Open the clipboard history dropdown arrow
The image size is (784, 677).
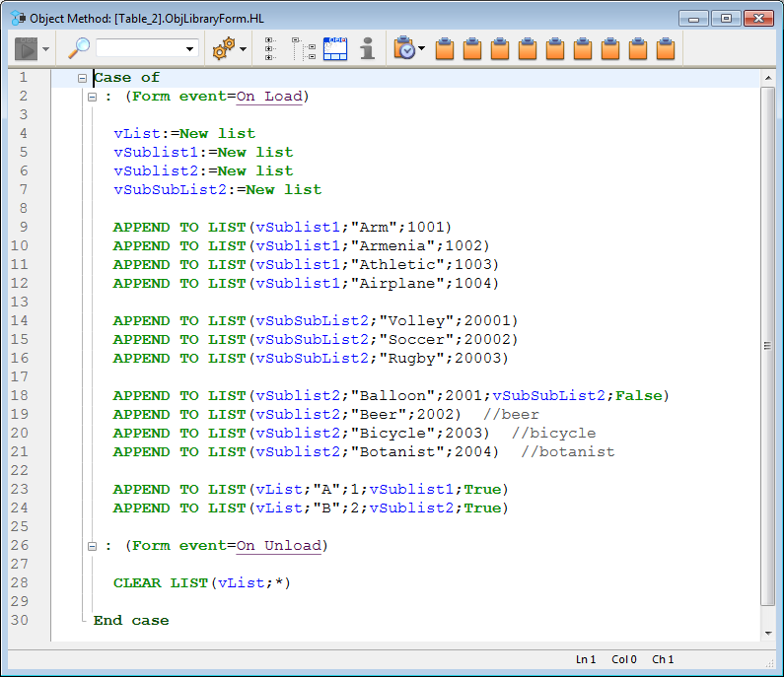[x=422, y=48]
